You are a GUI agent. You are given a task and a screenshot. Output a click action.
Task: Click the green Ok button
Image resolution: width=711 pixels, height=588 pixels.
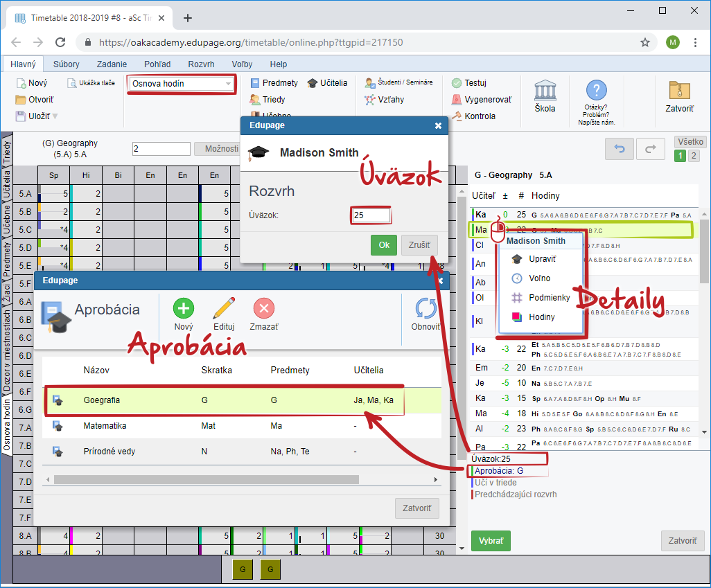(383, 245)
